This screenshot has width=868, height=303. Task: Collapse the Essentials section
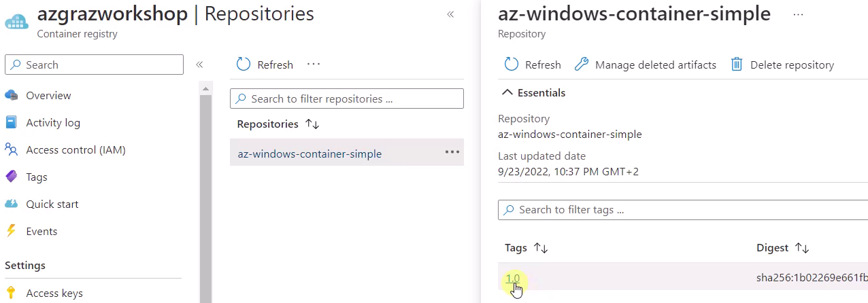point(533,92)
